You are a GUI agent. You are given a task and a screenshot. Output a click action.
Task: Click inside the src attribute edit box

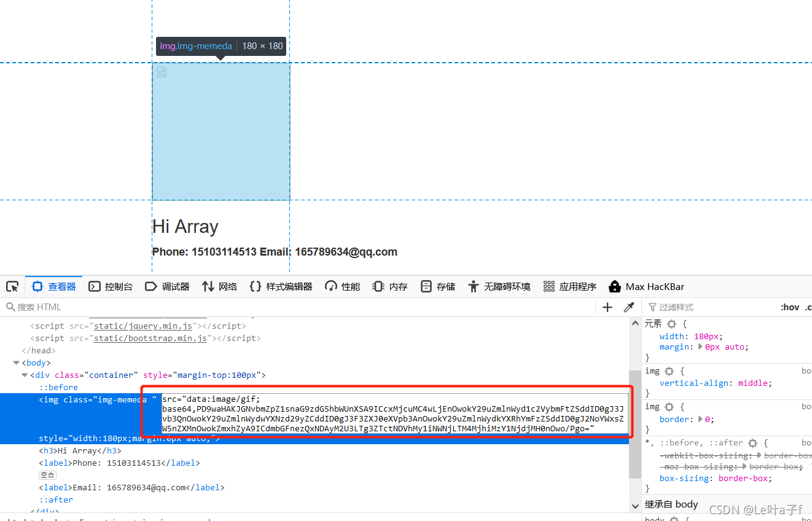click(394, 413)
